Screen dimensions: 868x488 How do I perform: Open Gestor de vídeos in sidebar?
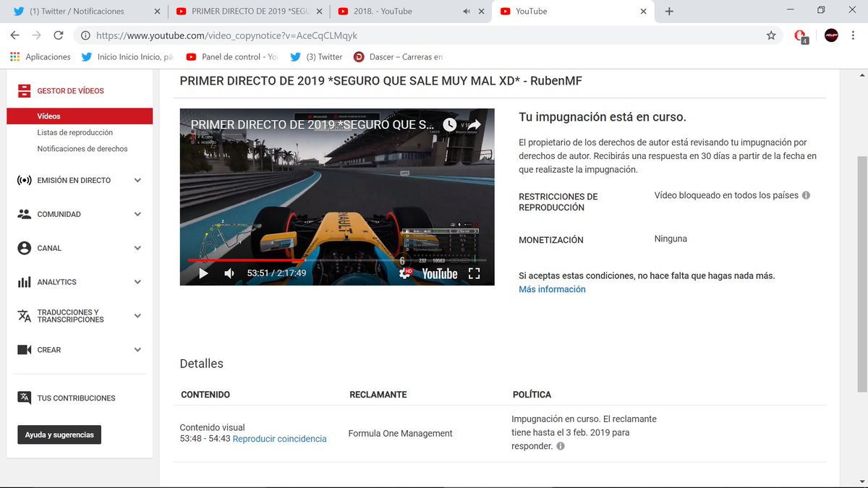coord(70,91)
